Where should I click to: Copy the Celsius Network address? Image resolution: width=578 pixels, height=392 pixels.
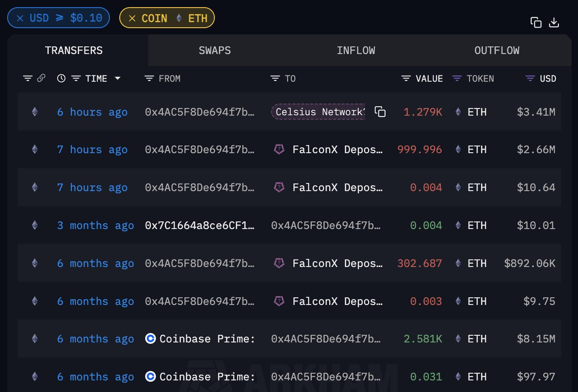pos(380,112)
